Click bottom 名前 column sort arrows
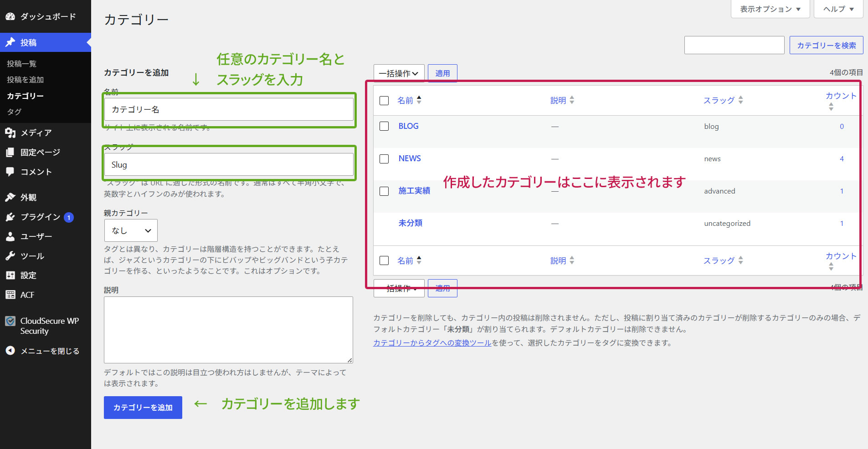 point(419,260)
